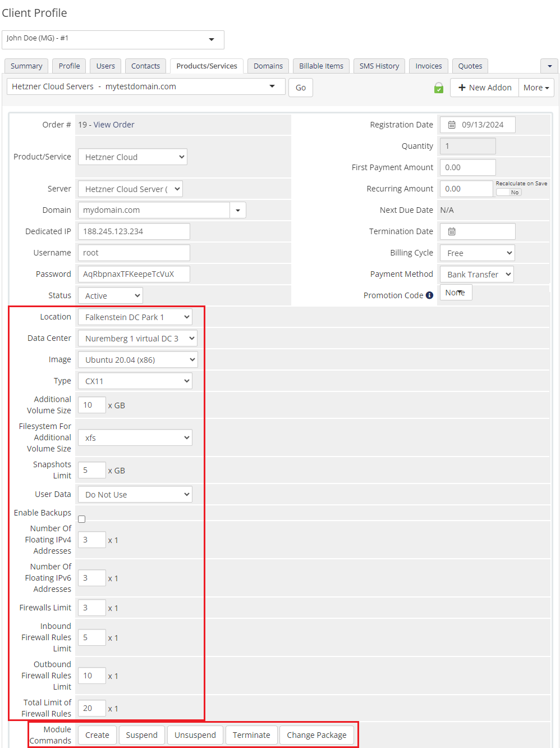Switch to the Invoices tab
This screenshot has width=560, height=748.
(x=429, y=66)
